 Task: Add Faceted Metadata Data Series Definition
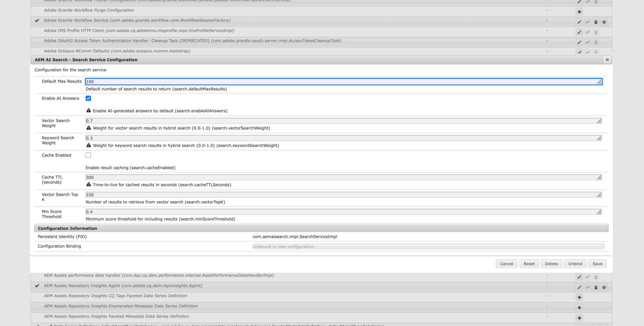[579, 318]
